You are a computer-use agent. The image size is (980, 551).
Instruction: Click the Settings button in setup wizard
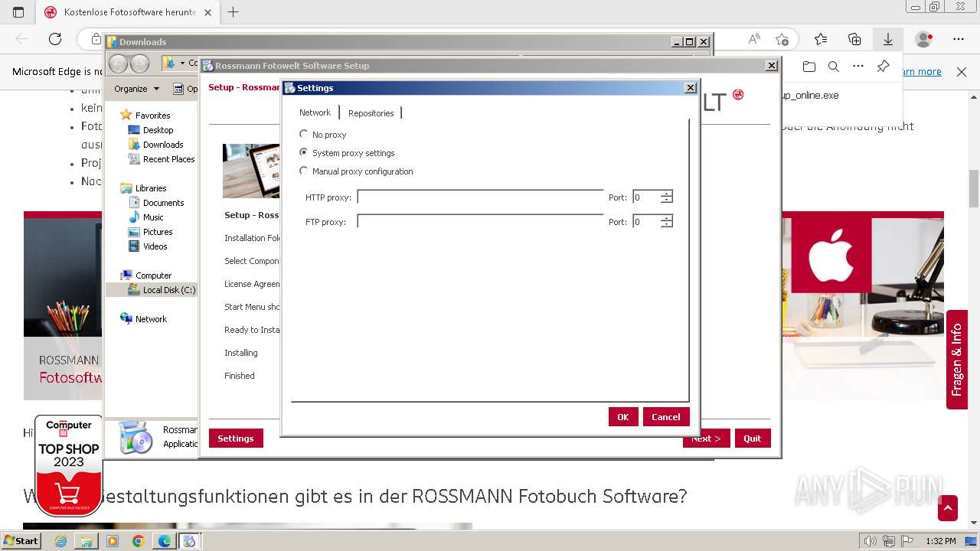[x=235, y=438]
